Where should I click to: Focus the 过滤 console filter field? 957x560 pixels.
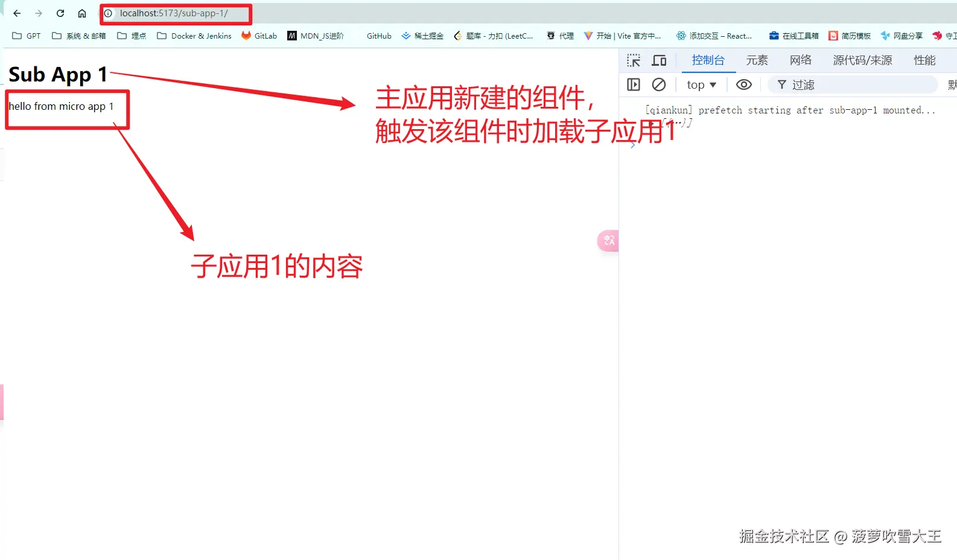tap(852, 85)
